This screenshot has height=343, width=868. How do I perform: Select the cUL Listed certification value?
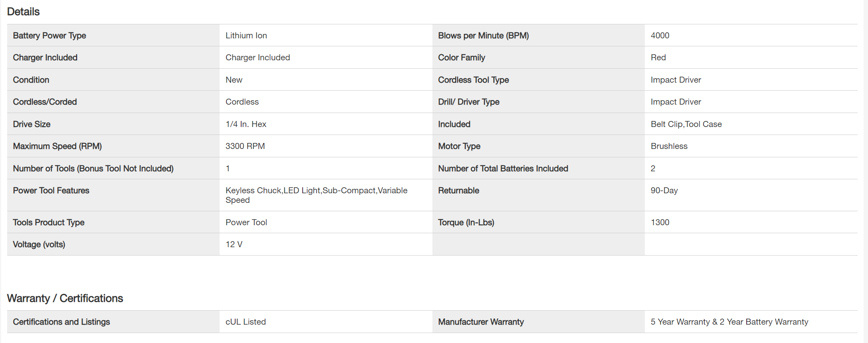[246, 322]
